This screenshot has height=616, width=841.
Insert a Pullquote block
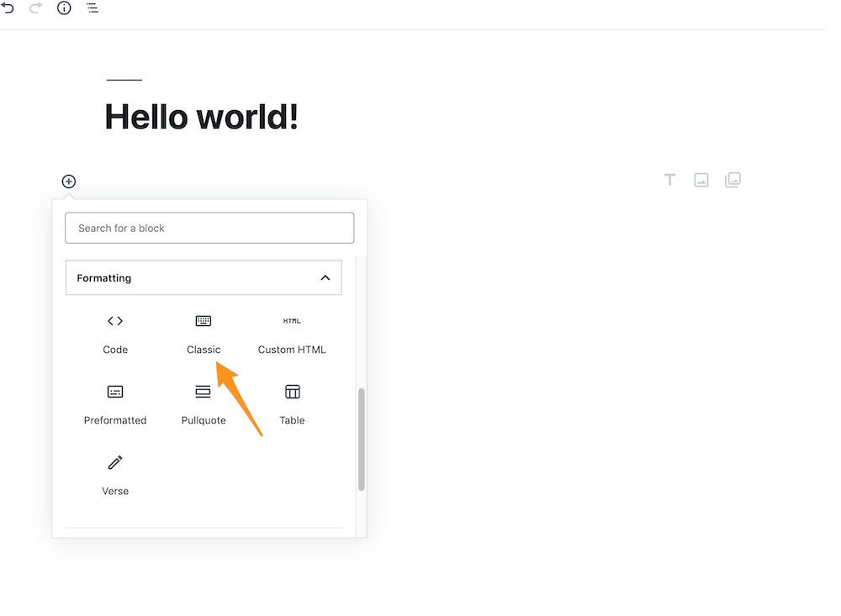click(203, 404)
